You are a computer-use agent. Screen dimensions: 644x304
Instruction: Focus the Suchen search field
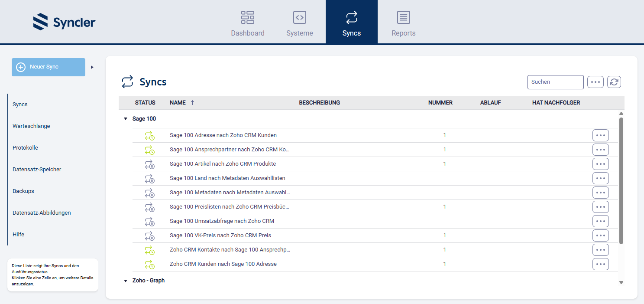click(555, 82)
